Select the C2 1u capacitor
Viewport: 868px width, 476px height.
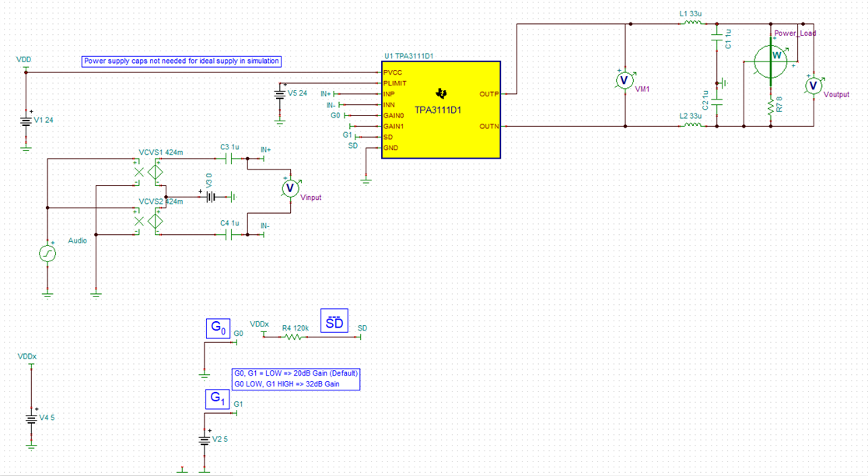717,103
